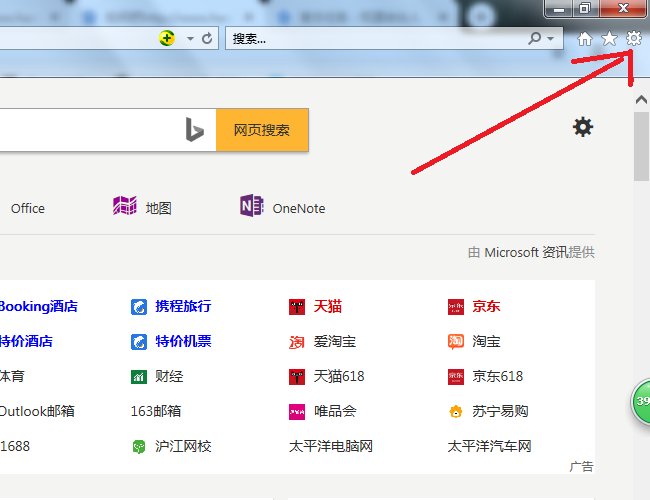Open the 京东 link
This screenshot has width=650, height=500.
pyautogui.click(x=486, y=306)
